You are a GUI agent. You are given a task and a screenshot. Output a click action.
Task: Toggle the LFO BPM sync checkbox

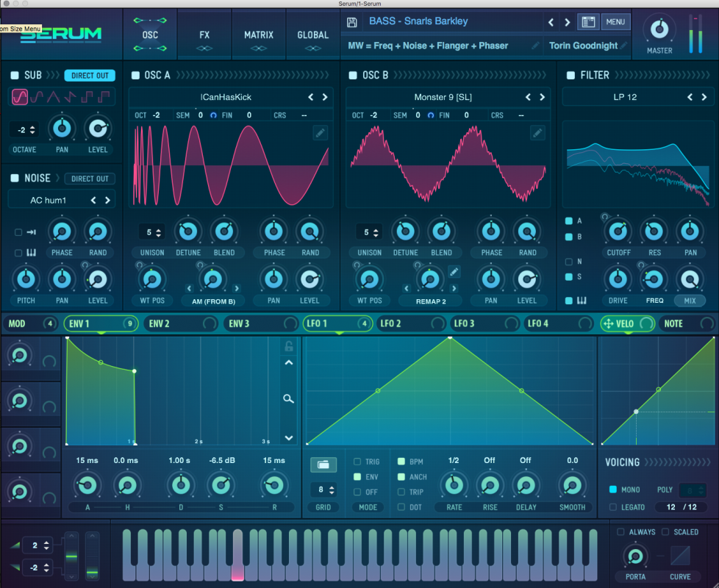tap(401, 462)
